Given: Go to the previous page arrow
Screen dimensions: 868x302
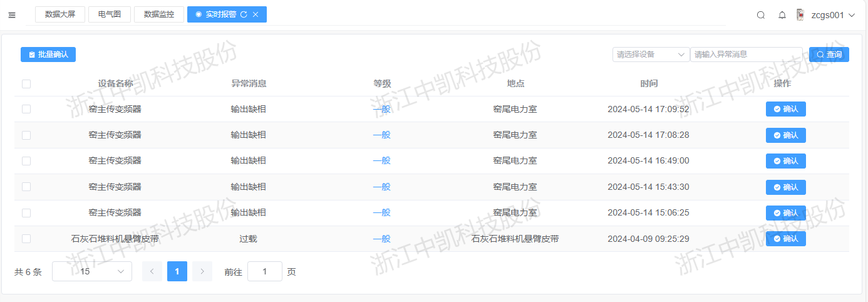Looking at the screenshot, I should click(x=152, y=271).
